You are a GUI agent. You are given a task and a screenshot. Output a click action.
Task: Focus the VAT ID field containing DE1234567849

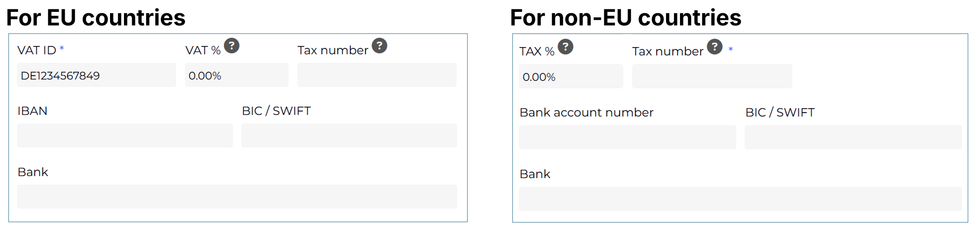(96, 75)
